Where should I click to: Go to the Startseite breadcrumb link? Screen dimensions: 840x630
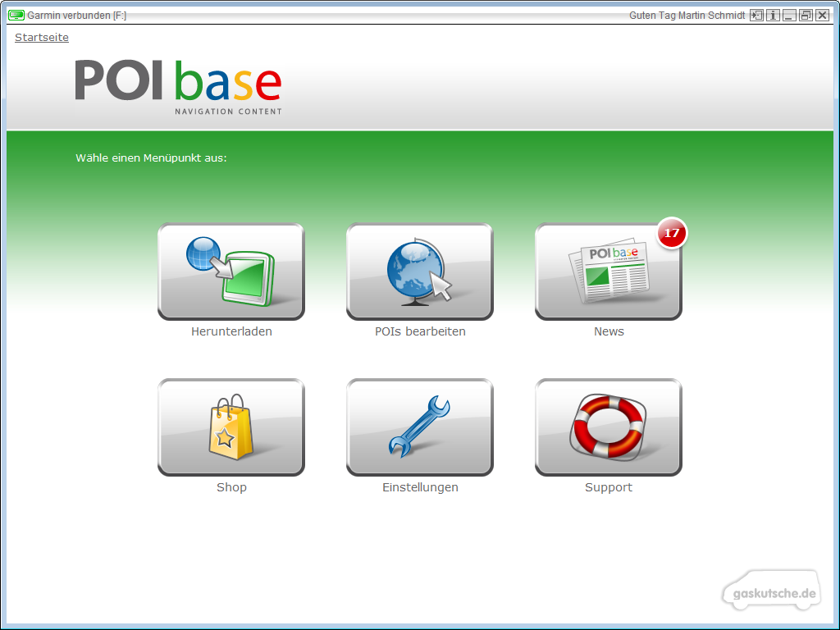pyautogui.click(x=42, y=38)
